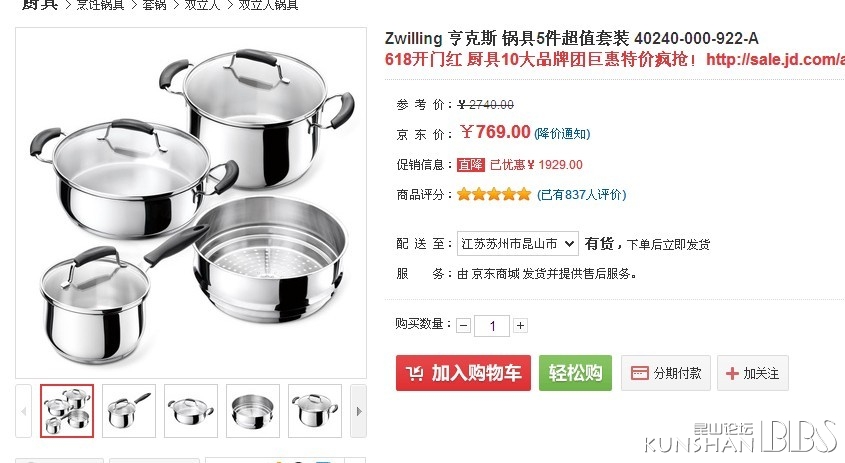This screenshot has height=463, width=845.
Task: Open 分期付款 installment payment option
Action: click(x=666, y=373)
